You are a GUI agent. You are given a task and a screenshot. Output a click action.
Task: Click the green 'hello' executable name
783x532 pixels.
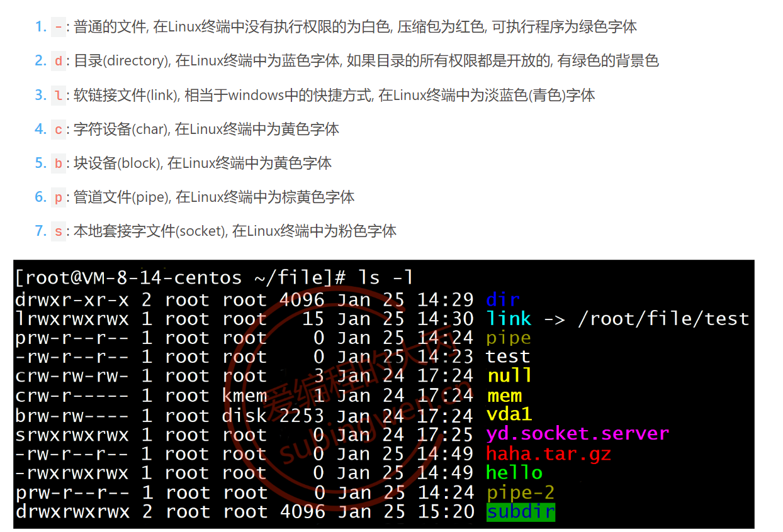pyautogui.click(x=514, y=472)
